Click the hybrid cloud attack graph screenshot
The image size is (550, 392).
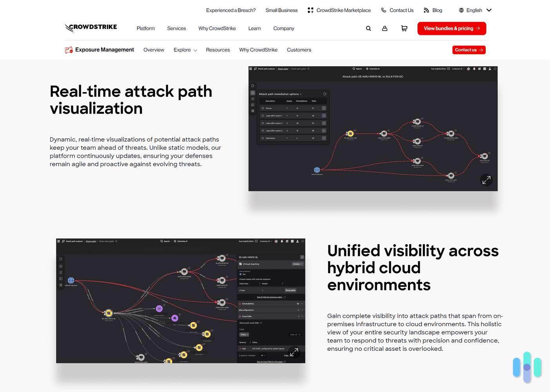pyautogui.click(x=180, y=301)
